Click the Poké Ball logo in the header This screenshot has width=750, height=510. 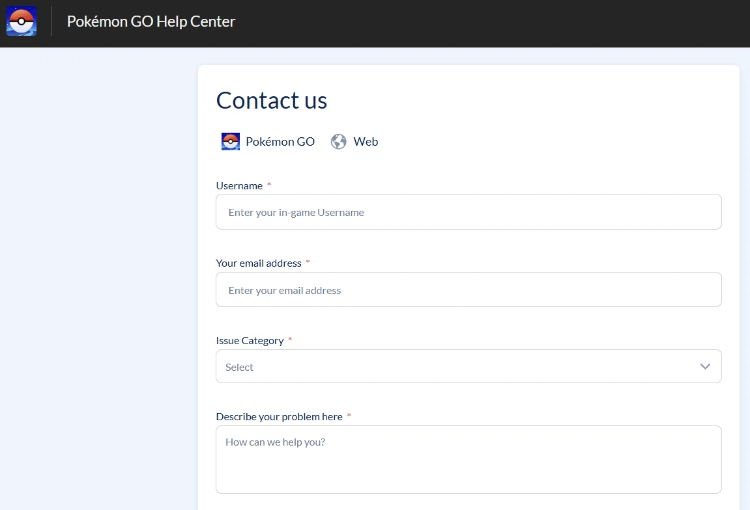coord(22,21)
